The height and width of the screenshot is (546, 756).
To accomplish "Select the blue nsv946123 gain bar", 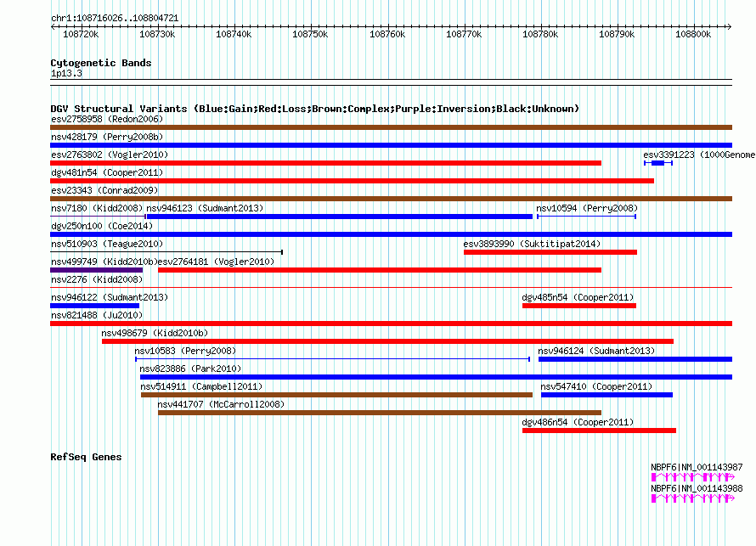I will click(340, 217).
